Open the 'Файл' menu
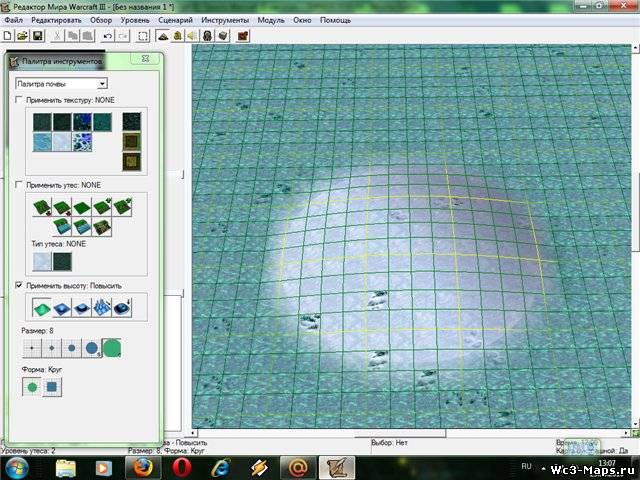This screenshot has height=480, width=640. (14, 20)
